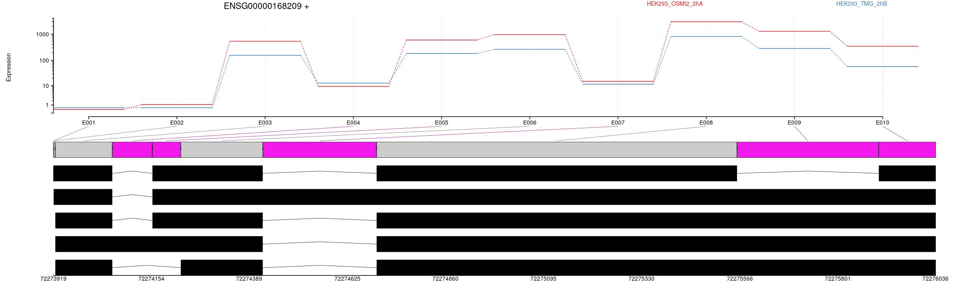Select the genomic coordinate 72275801
Screen dimensions: 980x286
(837, 279)
